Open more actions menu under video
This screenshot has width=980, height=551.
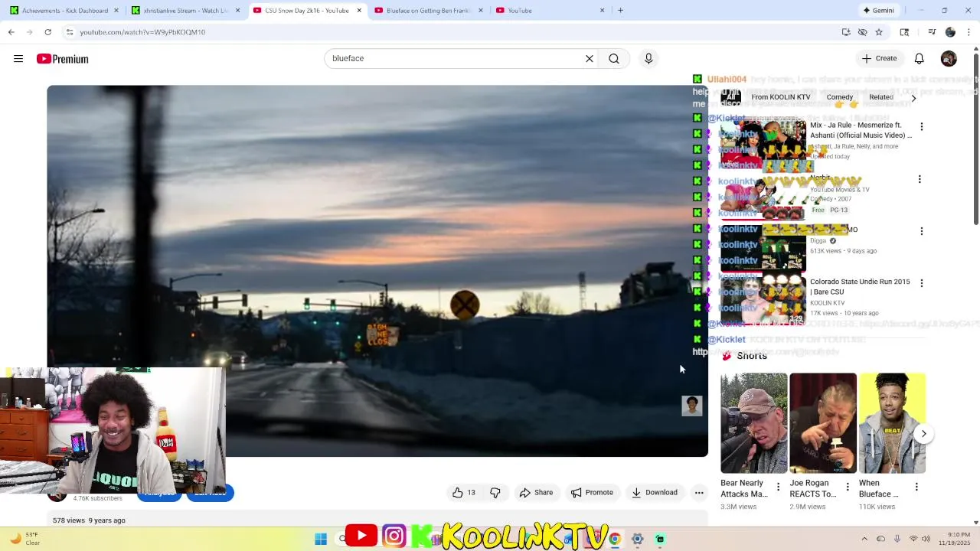click(699, 493)
